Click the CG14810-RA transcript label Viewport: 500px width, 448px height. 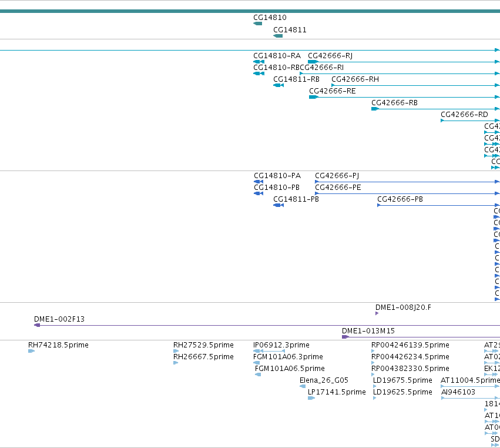277,56
